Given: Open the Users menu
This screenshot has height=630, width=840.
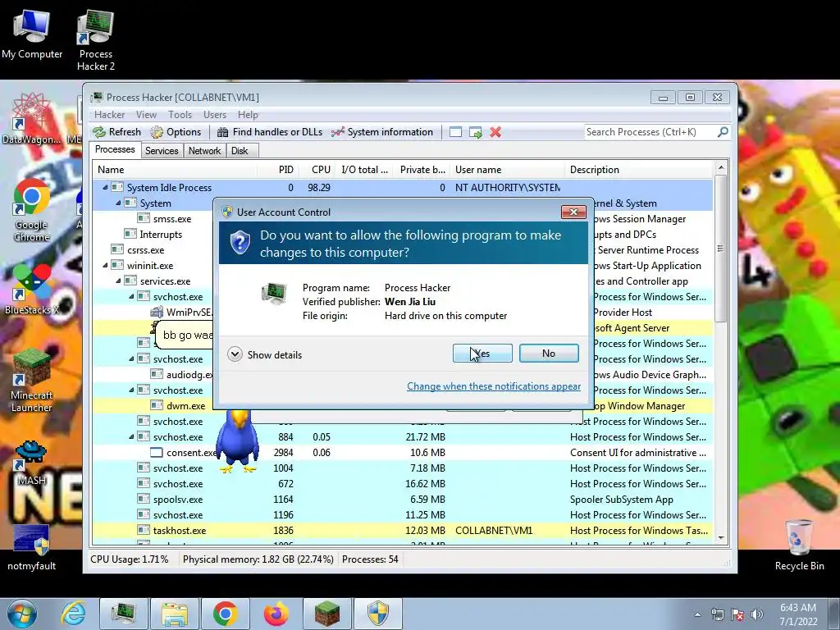Looking at the screenshot, I should [214, 115].
